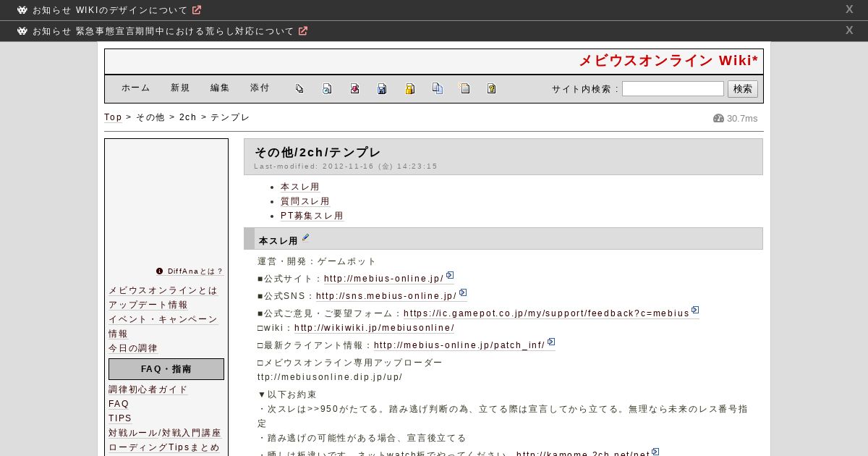Viewport: 868px width, 456px height.
Task: Click the external-link icon after sns.mebius-online.jp/
Action: [463, 292]
